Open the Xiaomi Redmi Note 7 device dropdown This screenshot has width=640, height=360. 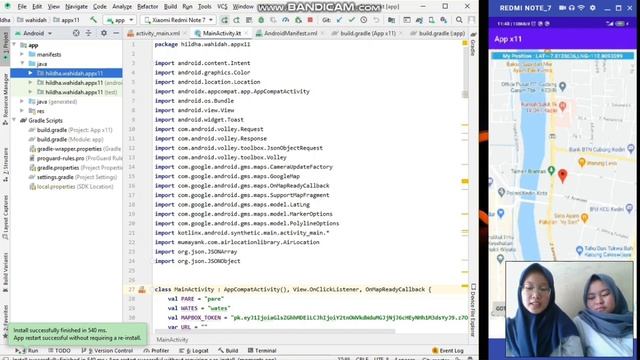click(178, 20)
